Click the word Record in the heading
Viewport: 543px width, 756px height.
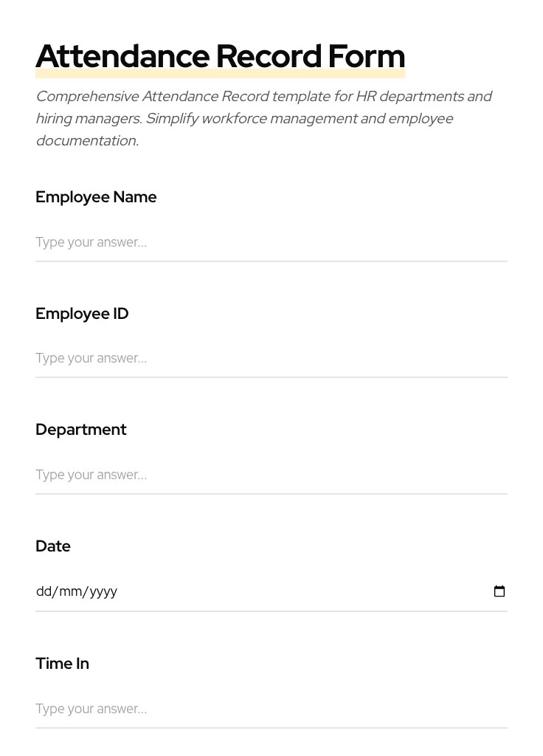click(269, 57)
